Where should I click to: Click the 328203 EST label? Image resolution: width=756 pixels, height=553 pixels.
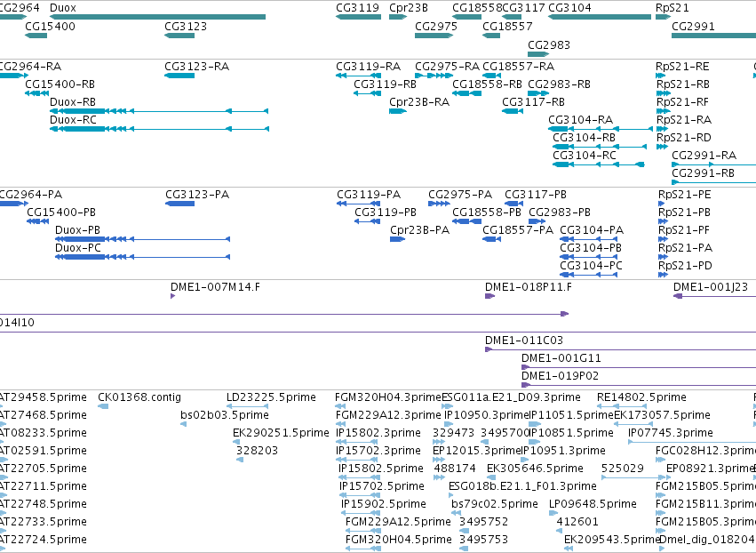(257, 451)
